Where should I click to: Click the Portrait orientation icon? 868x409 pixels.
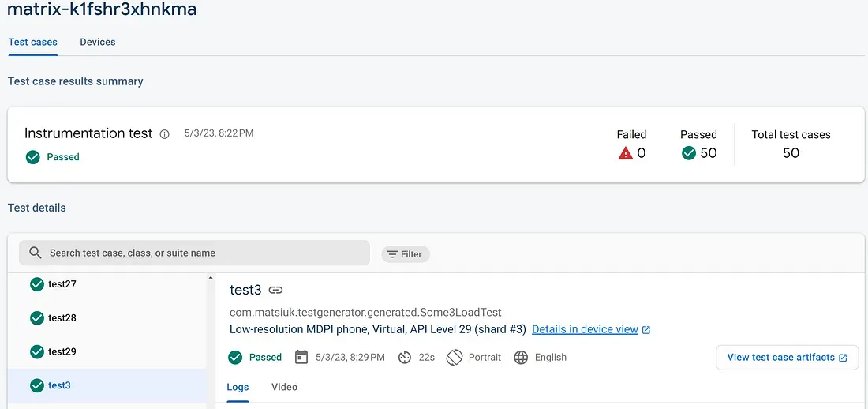[x=454, y=357]
